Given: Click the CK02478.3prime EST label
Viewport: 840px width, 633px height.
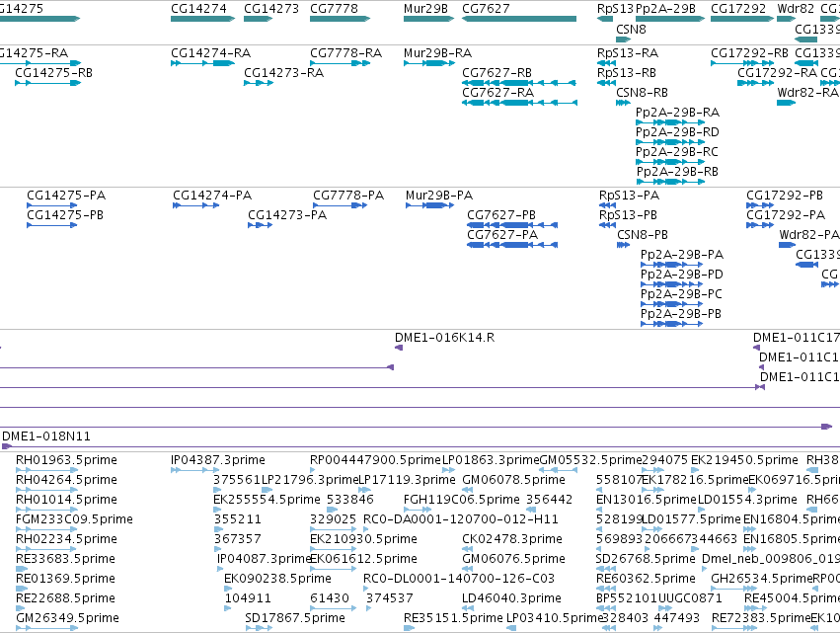Looking at the screenshot, I should [x=512, y=539].
